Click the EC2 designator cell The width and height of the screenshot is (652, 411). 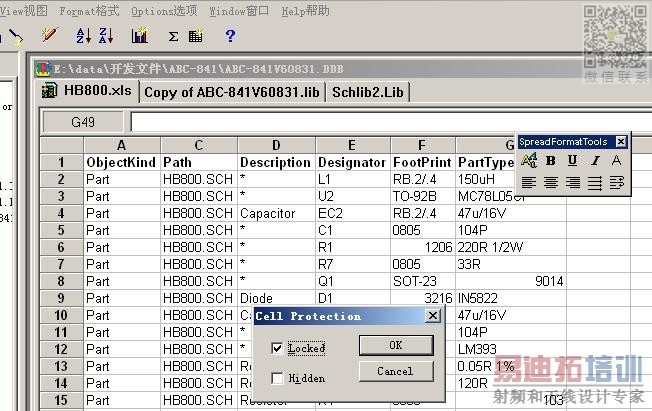[x=353, y=213]
